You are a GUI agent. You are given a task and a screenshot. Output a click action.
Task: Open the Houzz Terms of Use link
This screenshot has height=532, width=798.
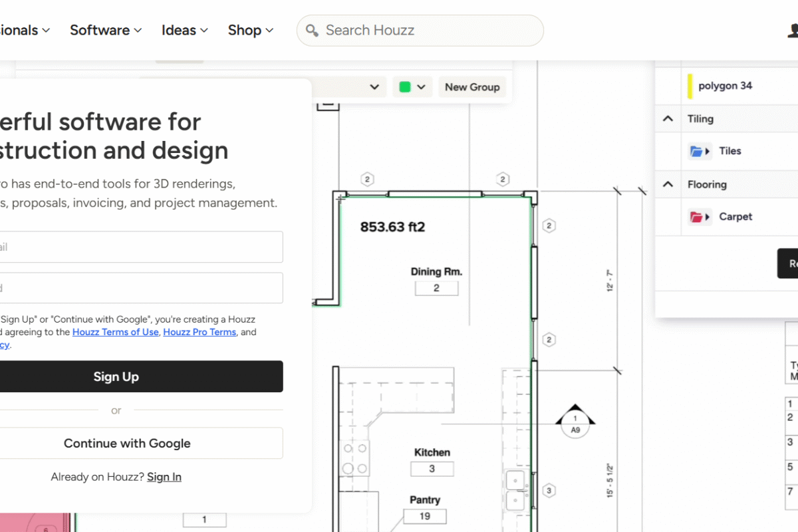point(115,332)
